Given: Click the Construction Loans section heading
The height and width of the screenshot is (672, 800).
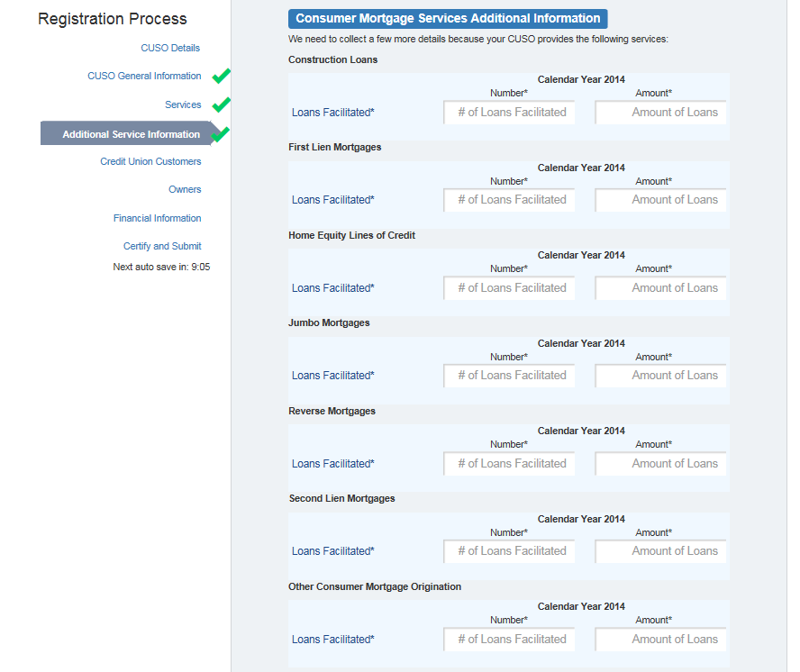Looking at the screenshot, I should (x=332, y=59).
